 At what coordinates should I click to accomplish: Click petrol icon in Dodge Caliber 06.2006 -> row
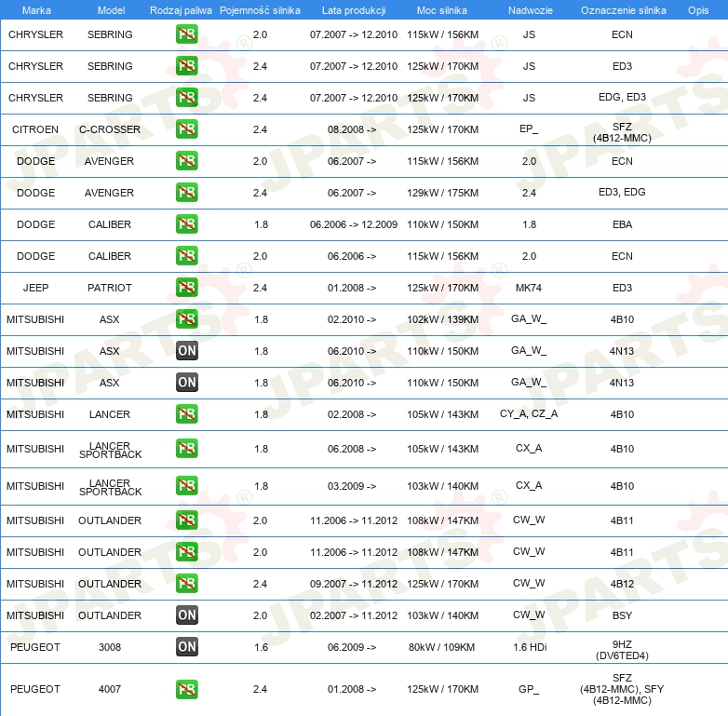(186, 255)
